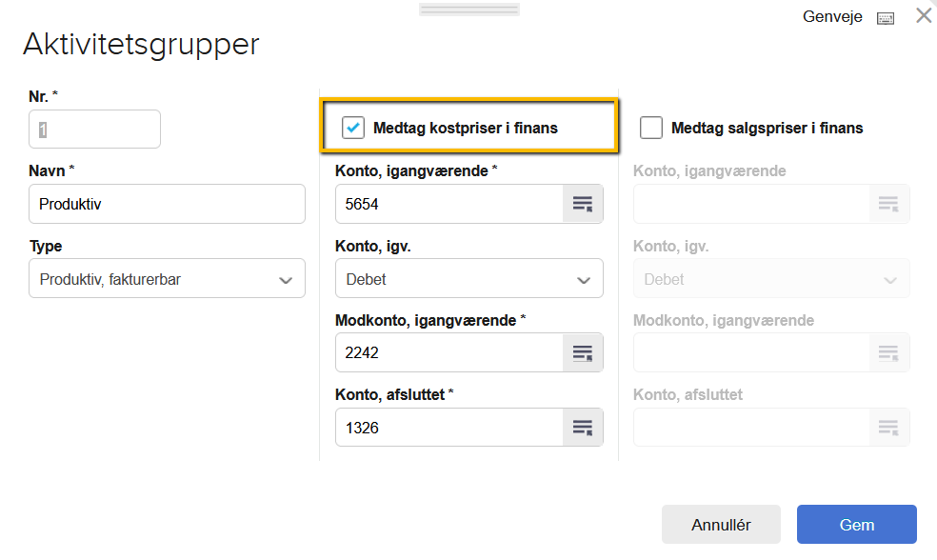This screenshot has height=560, width=937.
Task: Click the salgspriser Konto, igangværende lookup icon
Action: 889,203
